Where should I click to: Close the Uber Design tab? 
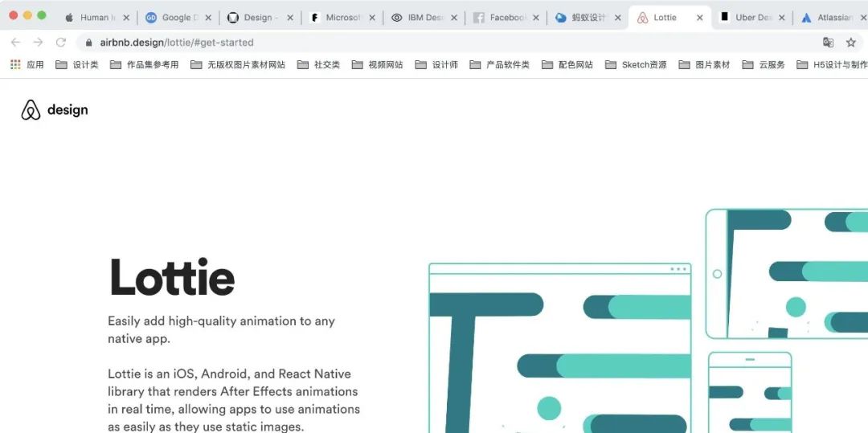point(782,18)
